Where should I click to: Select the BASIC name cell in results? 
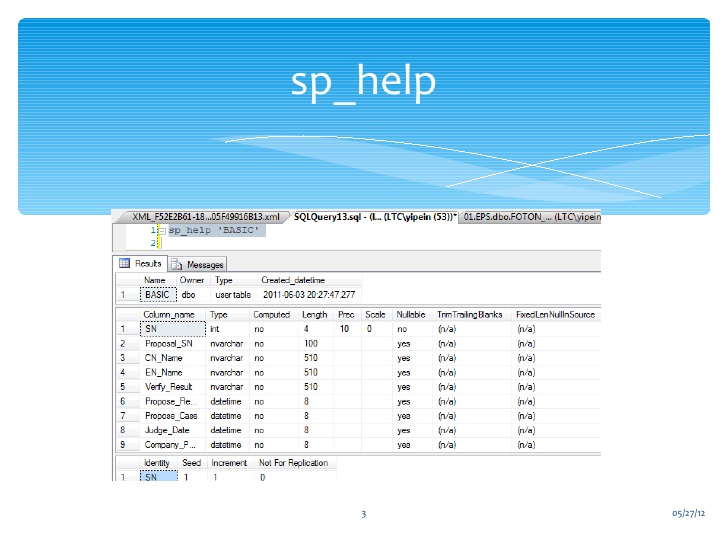click(x=157, y=295)
